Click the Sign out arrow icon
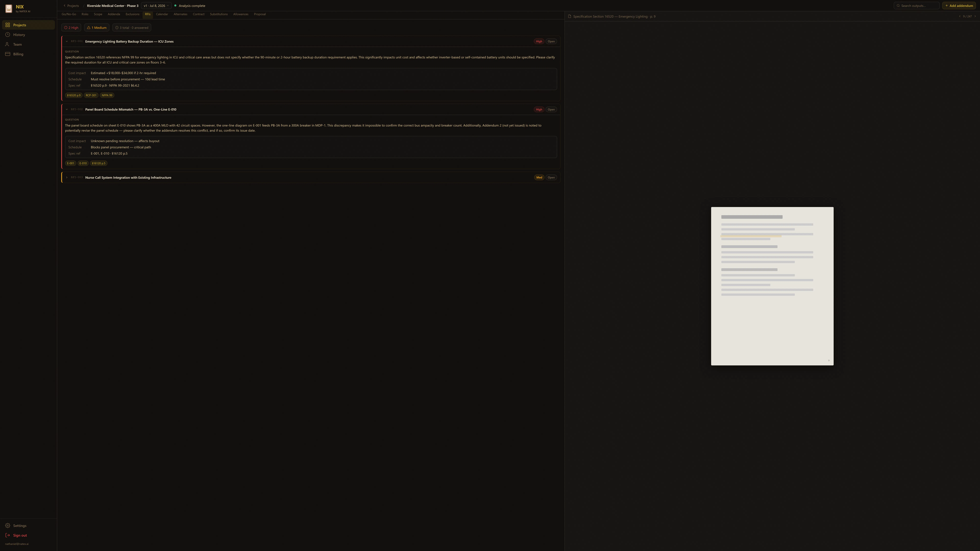 [x=8, y=535]
